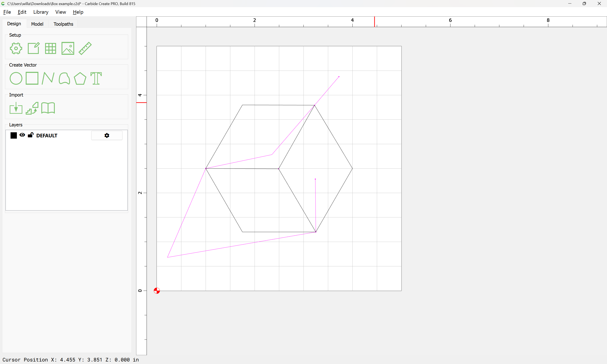Click the Edit document notes icon
607x364 pixels.
(33, 48)
